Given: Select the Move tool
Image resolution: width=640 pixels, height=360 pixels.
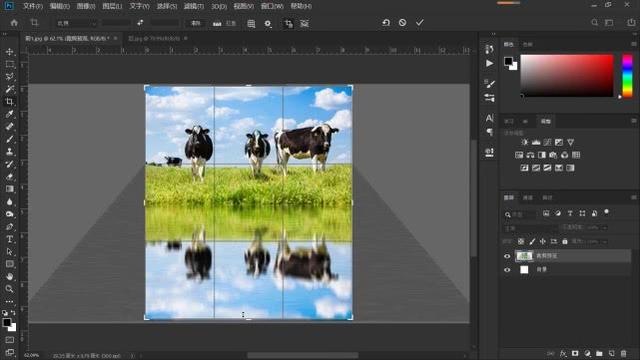Looking at the screenshot, I should (x=9, y=52).
